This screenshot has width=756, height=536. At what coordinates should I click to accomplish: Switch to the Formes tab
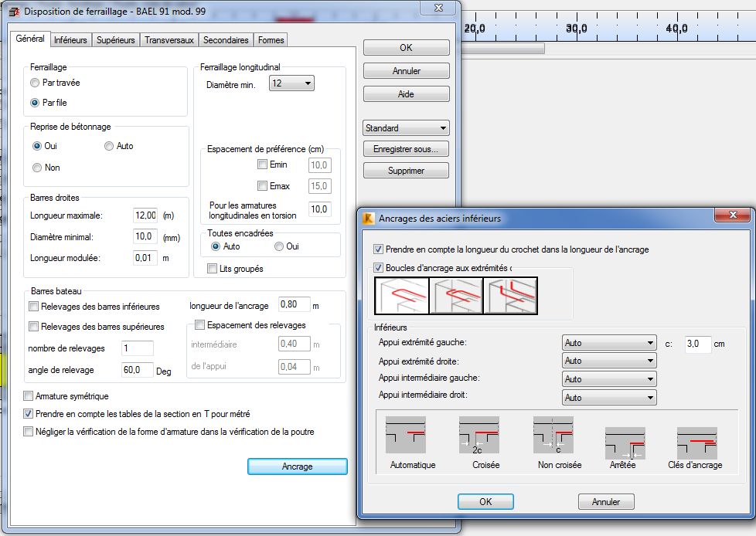[x=271, y=40]
